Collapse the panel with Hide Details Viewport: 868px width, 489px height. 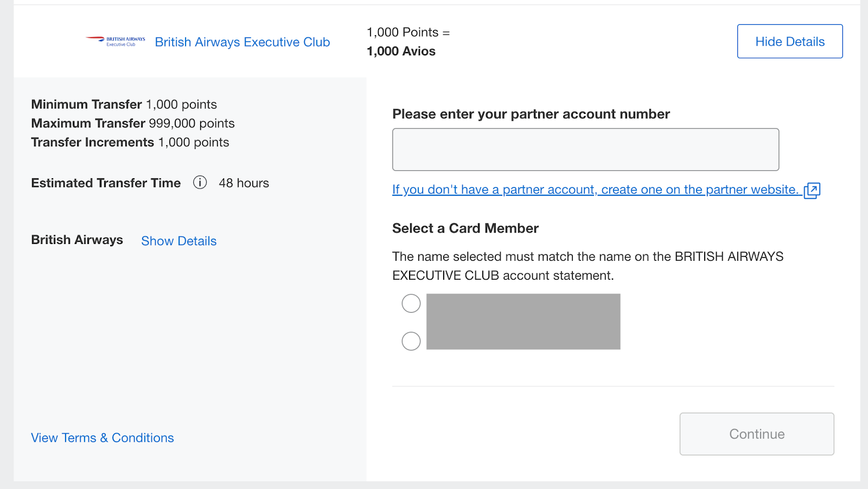(789, 41)
